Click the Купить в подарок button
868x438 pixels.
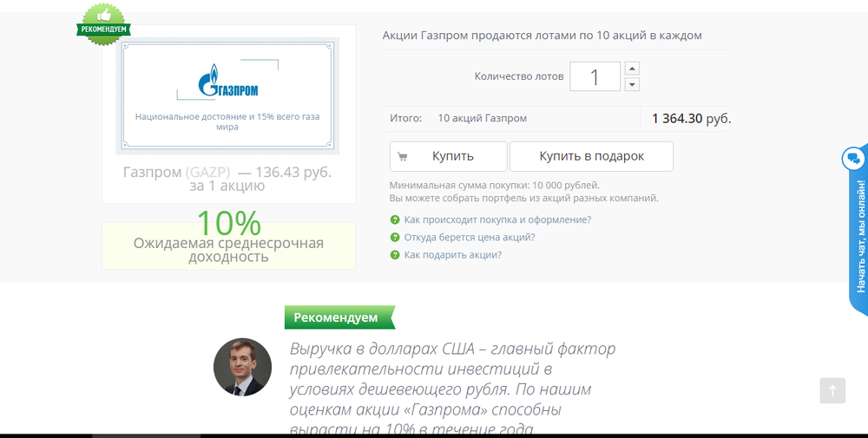click(591, 156)
